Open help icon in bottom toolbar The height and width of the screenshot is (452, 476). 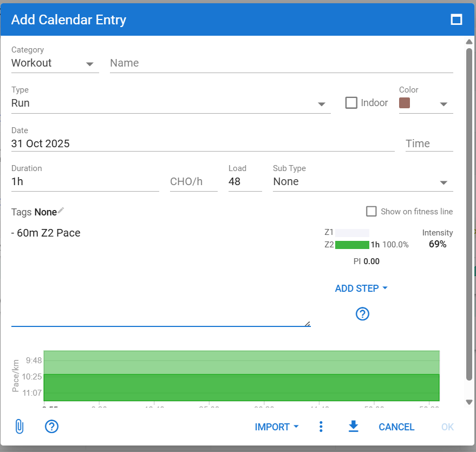[51, 427]
